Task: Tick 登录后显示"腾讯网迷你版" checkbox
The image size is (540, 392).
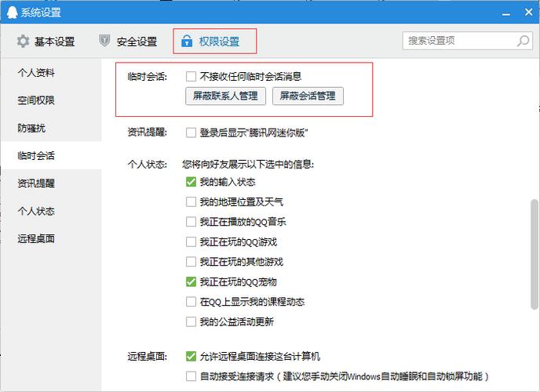Action: (191, 132)
